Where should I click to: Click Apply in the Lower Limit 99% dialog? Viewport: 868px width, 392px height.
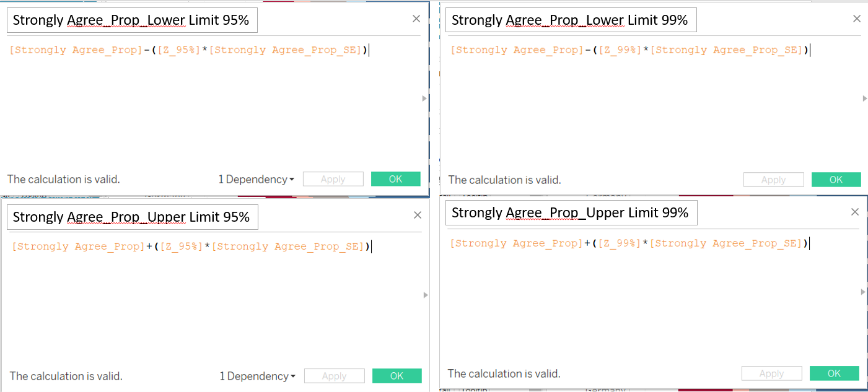[x=773, y=180]
